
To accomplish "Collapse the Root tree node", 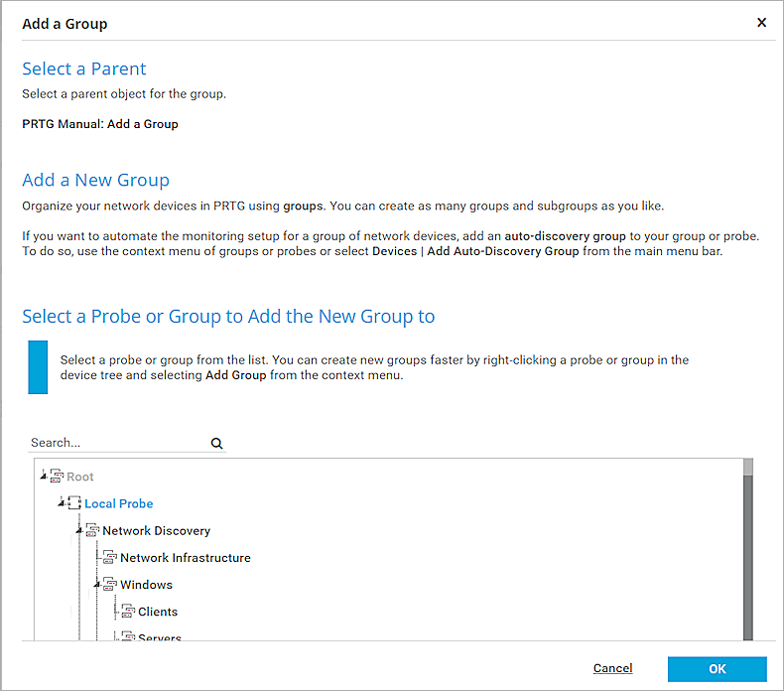I will (x=44, y=477).
